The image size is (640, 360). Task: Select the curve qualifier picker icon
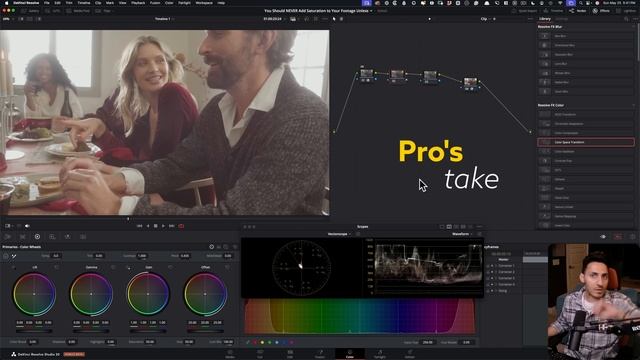[248, 342]
